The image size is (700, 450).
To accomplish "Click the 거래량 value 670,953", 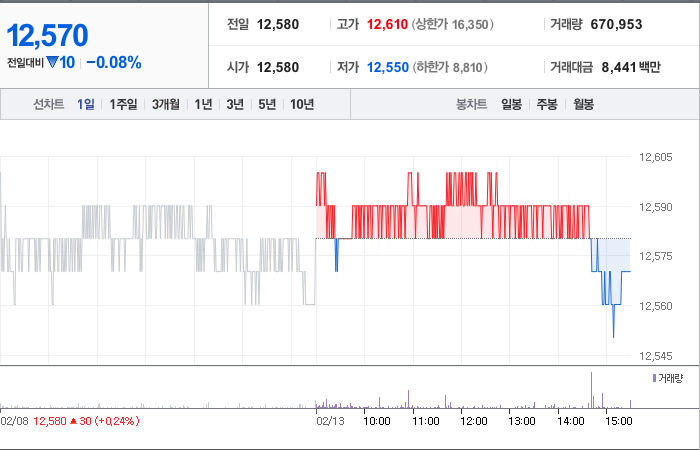I will (616, 24).
